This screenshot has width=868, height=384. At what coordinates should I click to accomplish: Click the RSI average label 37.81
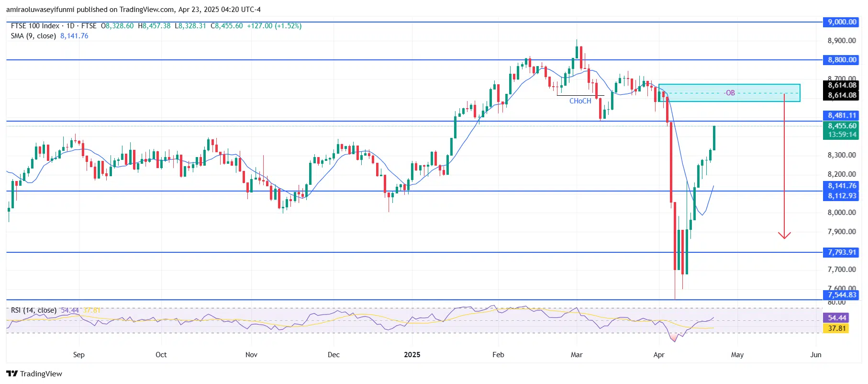click(x=837, y=328)
